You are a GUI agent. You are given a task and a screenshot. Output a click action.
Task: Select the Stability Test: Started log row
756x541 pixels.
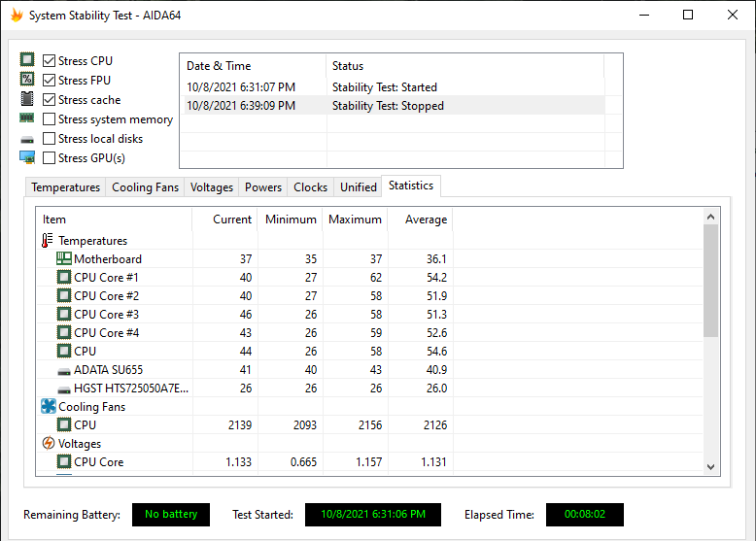coord(393,87)
